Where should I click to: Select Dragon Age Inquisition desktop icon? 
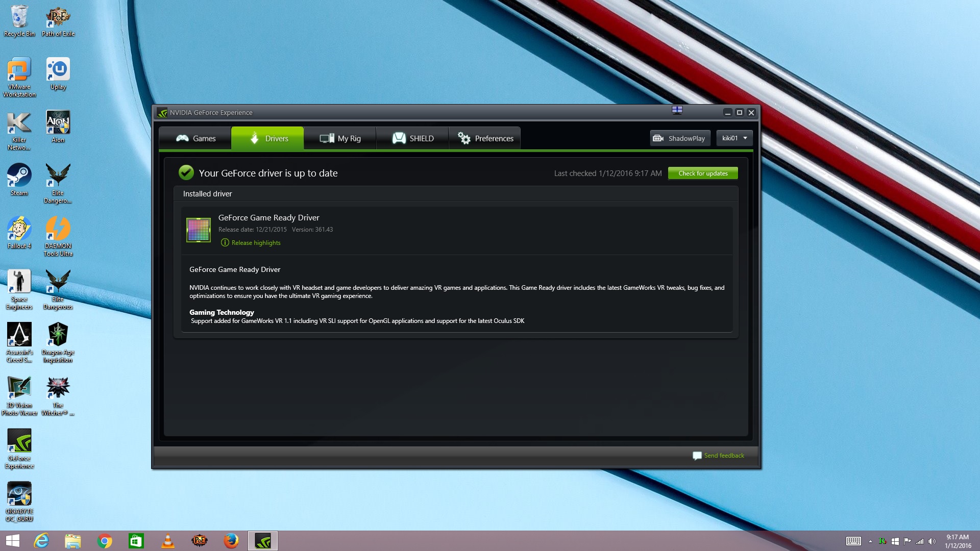pos(58,342)
